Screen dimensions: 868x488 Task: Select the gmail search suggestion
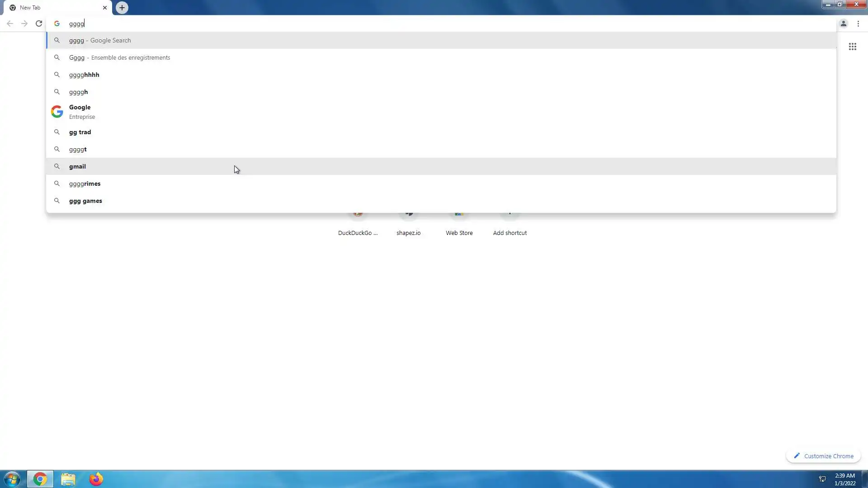(x=77, y=166)
